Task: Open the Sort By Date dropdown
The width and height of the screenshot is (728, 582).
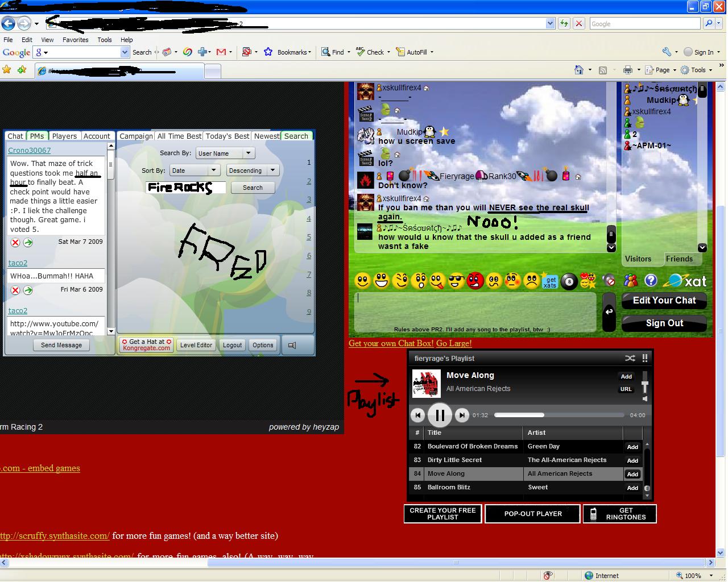Action: pos(195,171)
